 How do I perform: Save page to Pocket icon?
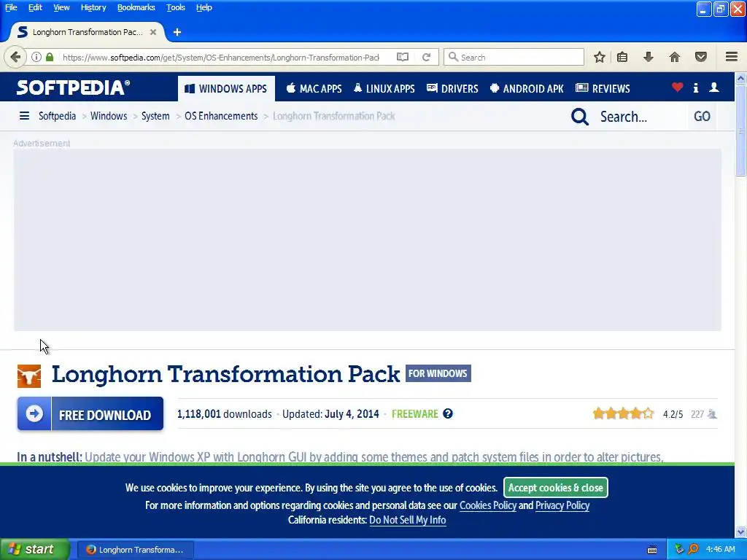(701, 57)
